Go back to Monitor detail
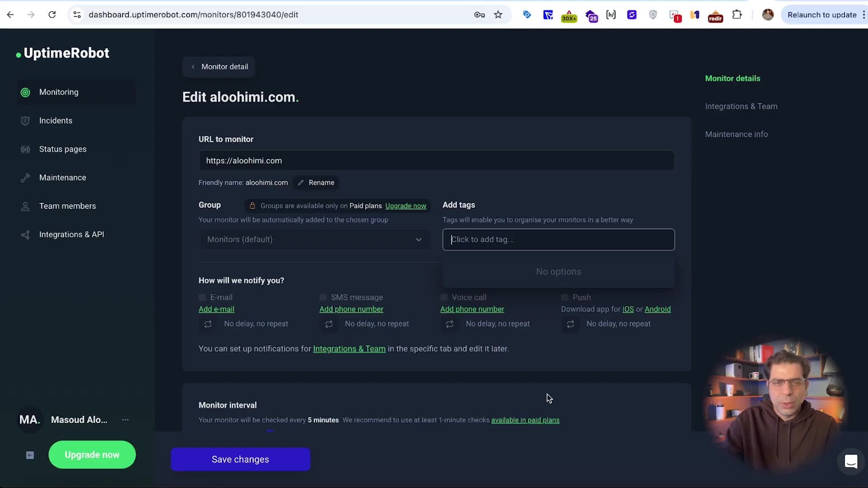The height and width of the screenshot is (488, 868). (x=219, y=67)
